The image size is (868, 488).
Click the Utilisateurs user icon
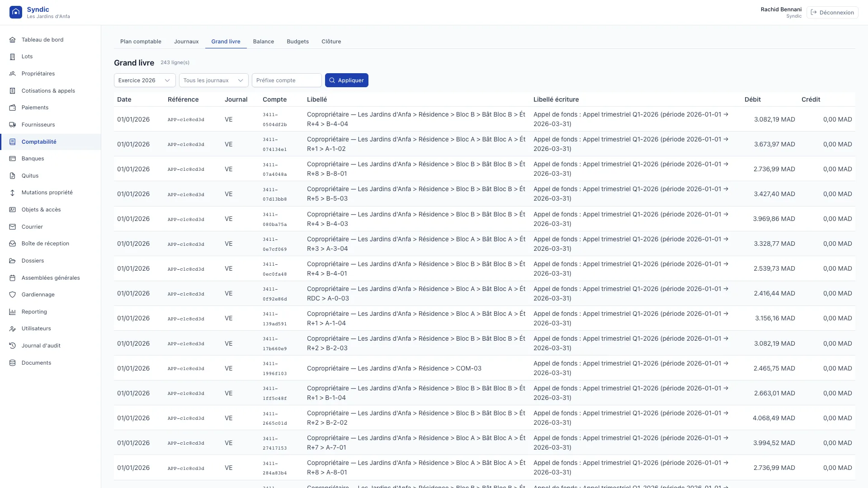pyautogui.click(x=13, y=328)
